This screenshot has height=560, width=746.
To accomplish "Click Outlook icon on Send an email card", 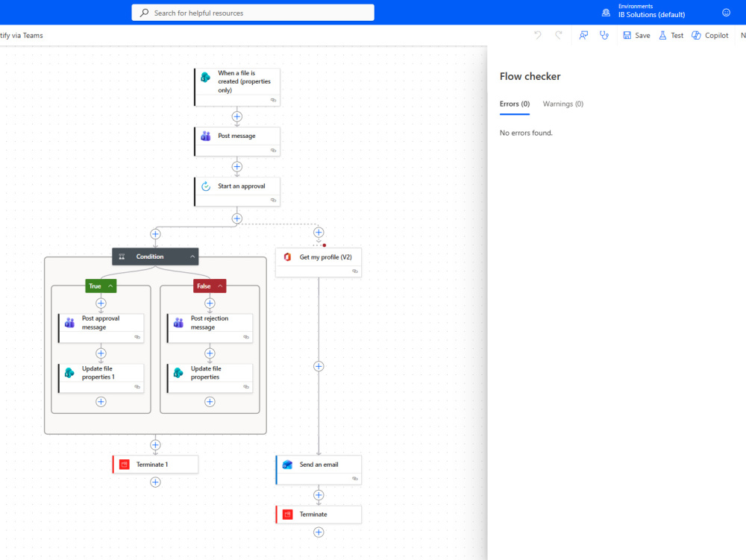I will click(287, 465).
